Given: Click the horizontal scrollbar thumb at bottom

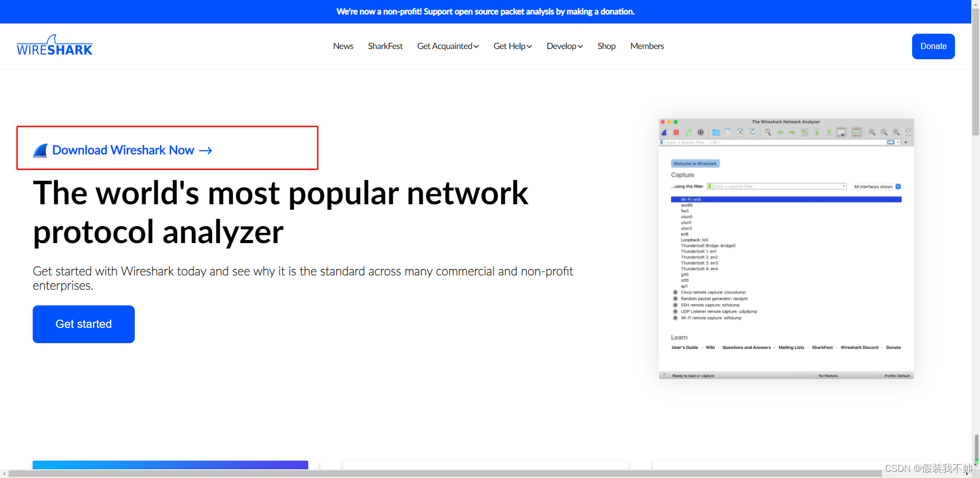Looking at the screenshot, I should [445, 474].
